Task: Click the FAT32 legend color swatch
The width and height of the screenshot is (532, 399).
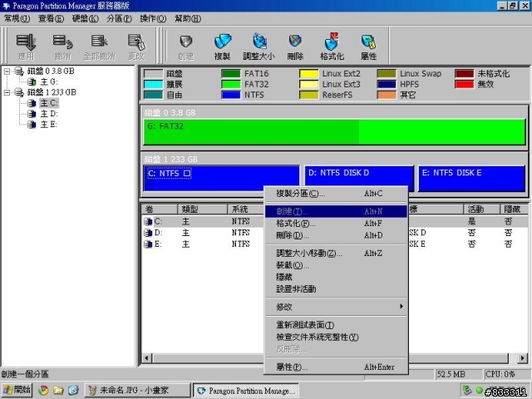Action: (x=231, y=84)
